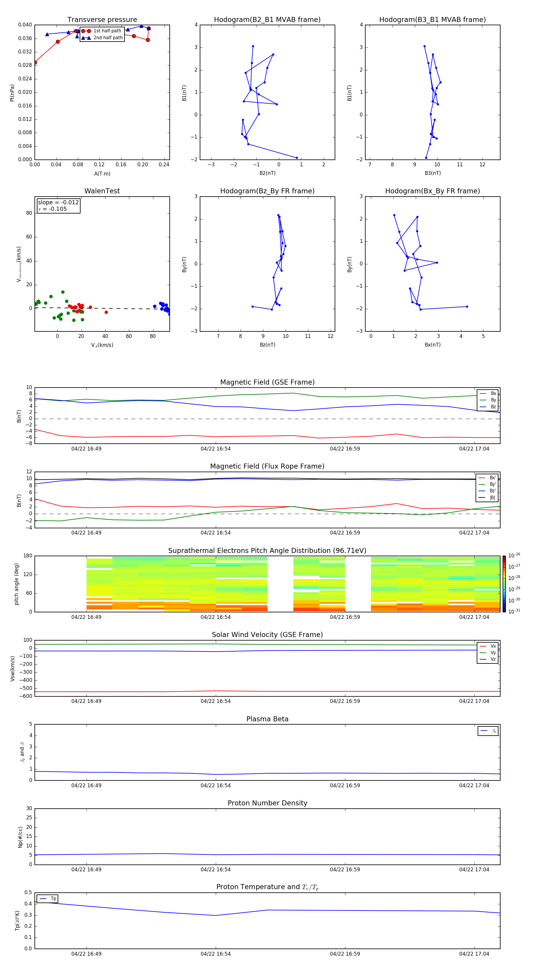535x980 pixels.
Task: Click "04/22 16:59" tick under Proton Number Density plot
Action: tap(344, 870)
